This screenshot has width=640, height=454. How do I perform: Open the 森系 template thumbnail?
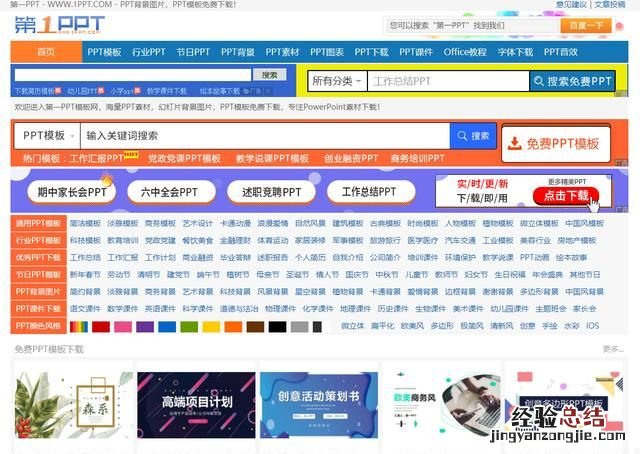[x=74, y=404]
